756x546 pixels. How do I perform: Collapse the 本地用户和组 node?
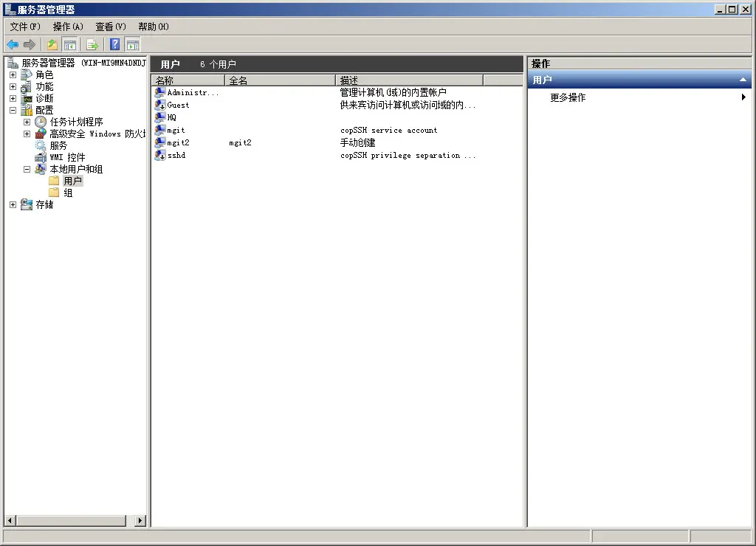tap(27, 169)
